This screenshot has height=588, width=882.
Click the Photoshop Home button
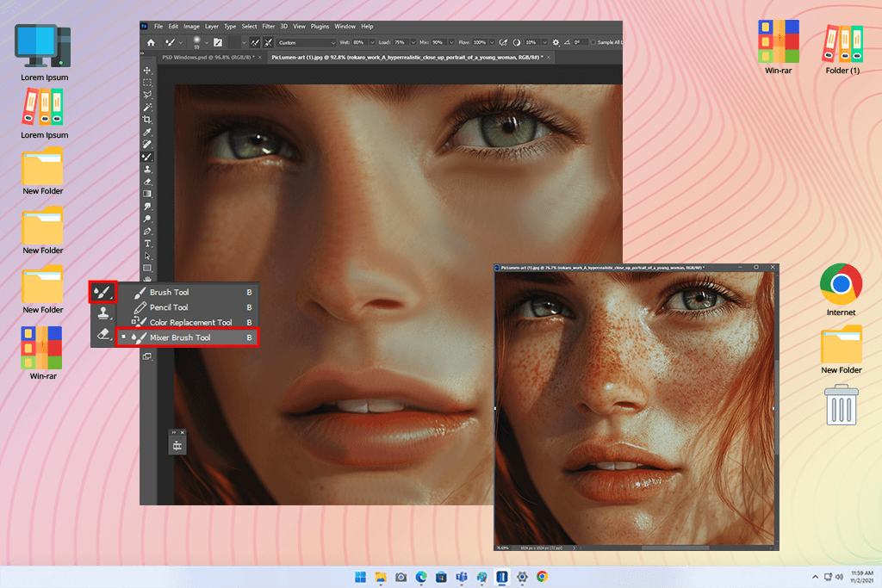[151, 43]
